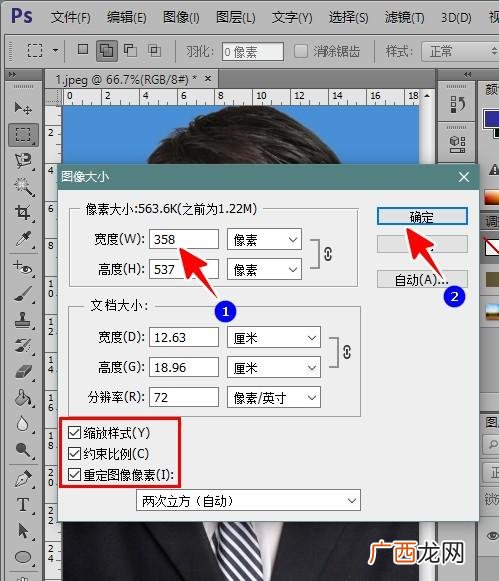The width and height of the screenshot is (499, 581).
Task: Select the Lasso tool
Action: pos(23,161)
